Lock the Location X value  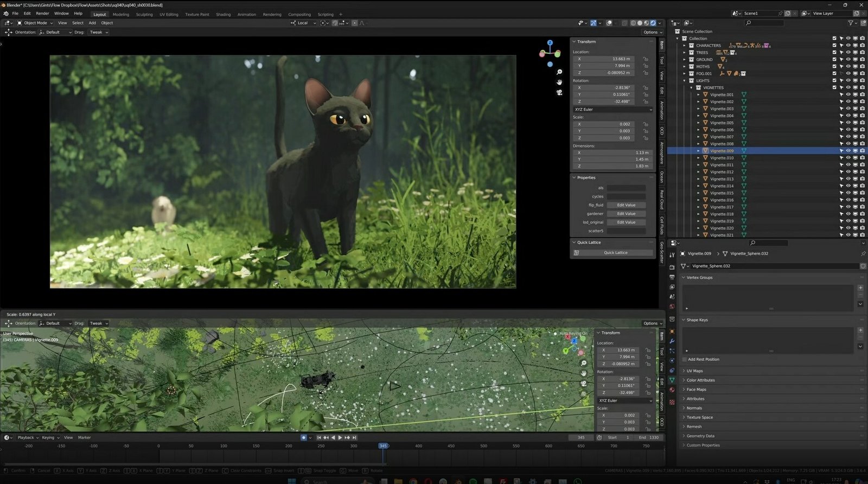(646, 59)
